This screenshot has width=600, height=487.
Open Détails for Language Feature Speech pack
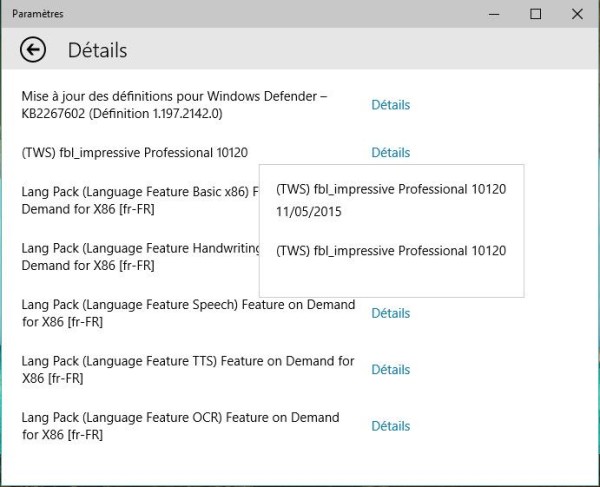(390, 313)
